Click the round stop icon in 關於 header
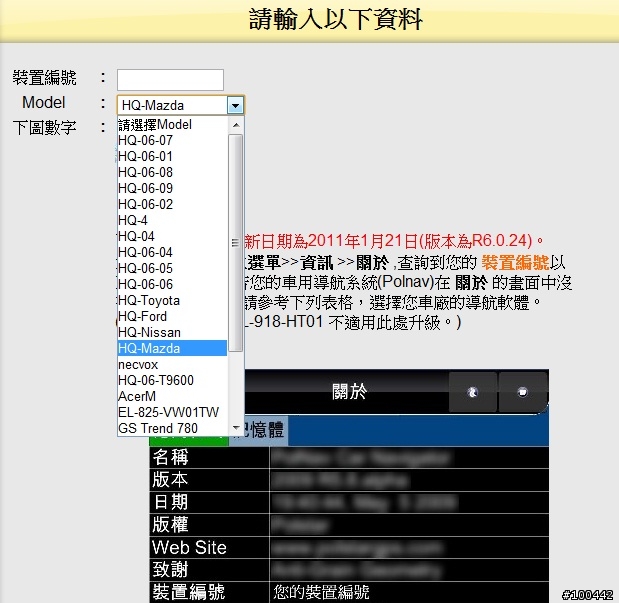Screen dimensions: 619x603 point(523,392)
